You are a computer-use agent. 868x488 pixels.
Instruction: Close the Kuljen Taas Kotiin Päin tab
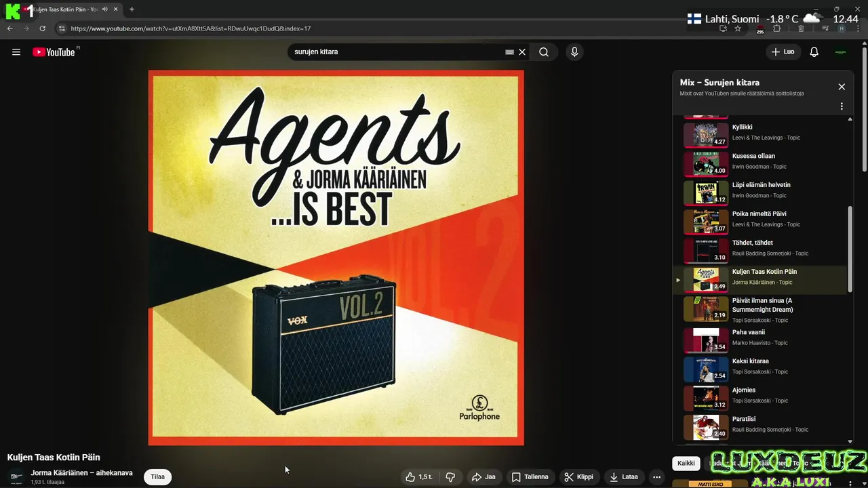point(116,9)
